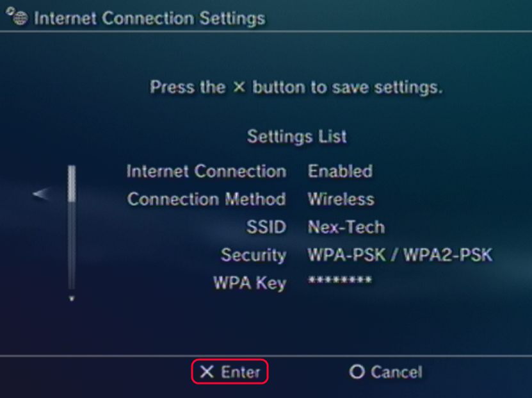Screen dimensions: 532x398
Task: Select the Connection Method label
Action: 206,199
